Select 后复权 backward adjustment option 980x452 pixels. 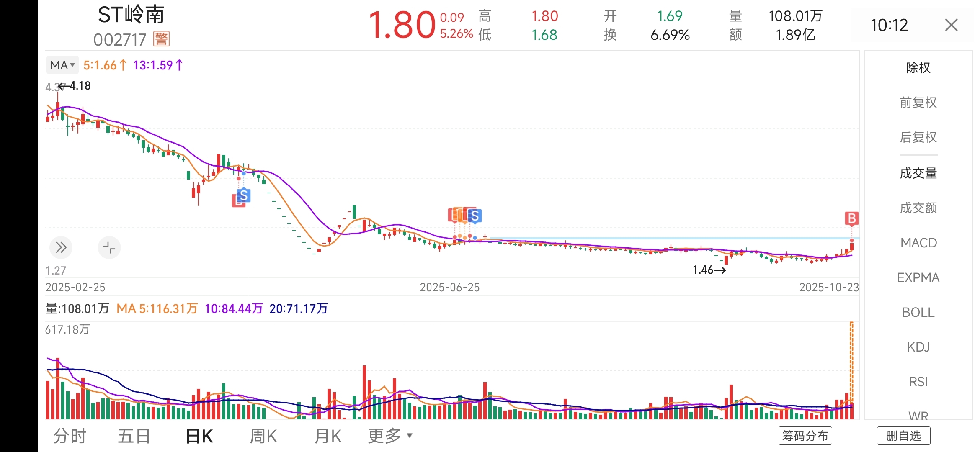pyautogui.click(x=918, y=137)
